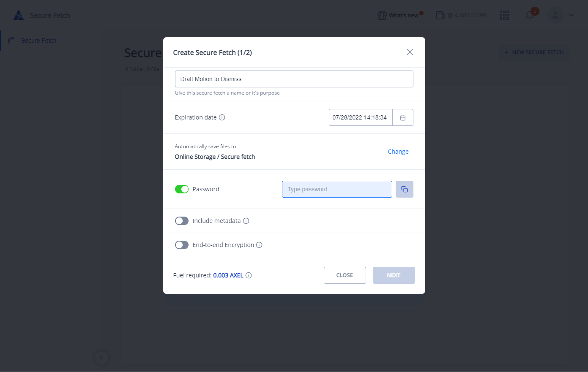Screen dimensions: 588x372
Task: Open the notifications bell
Action: pyautogui.click(x=529, y=15)
